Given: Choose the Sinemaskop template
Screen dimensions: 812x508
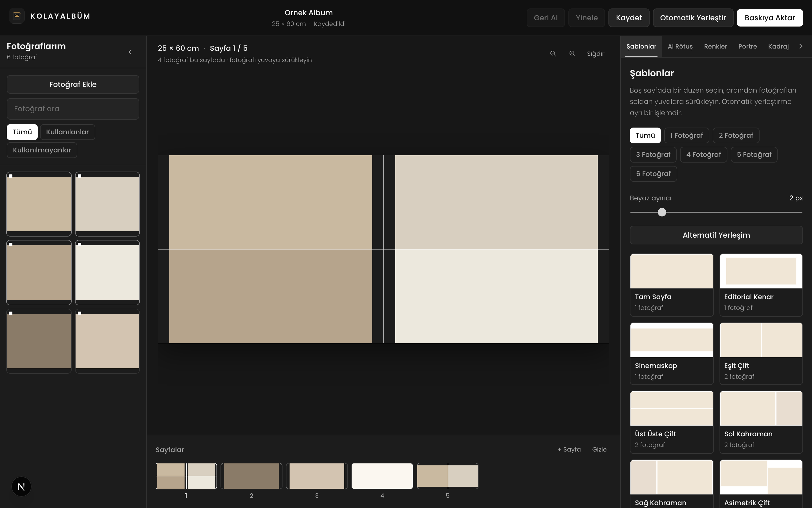Looking at the screenshot, I should point(671,353).
